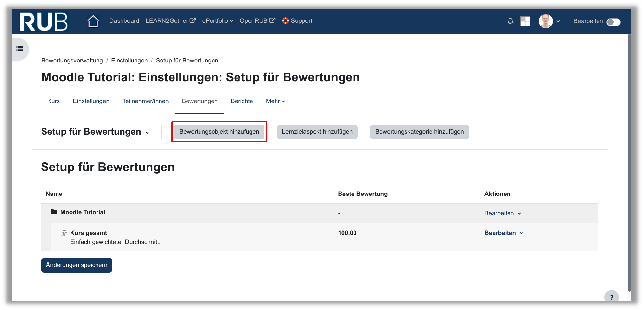Switch to the Berichte tab
Screen dimensions: 644x310
click(x=241, y=101)
